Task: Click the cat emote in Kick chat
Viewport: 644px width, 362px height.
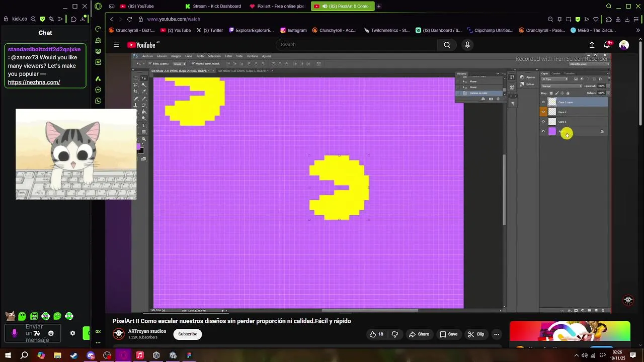Action: (10, 316)
